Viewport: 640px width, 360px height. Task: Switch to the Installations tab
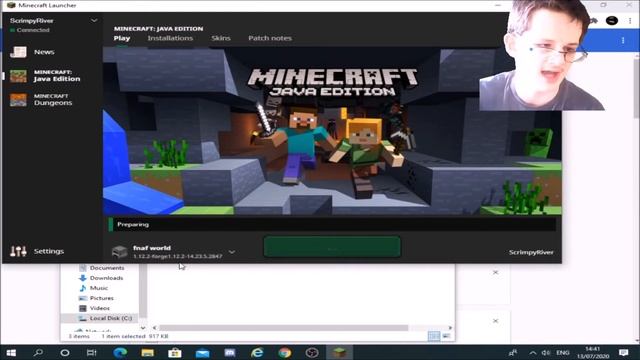tap(170, 38)
